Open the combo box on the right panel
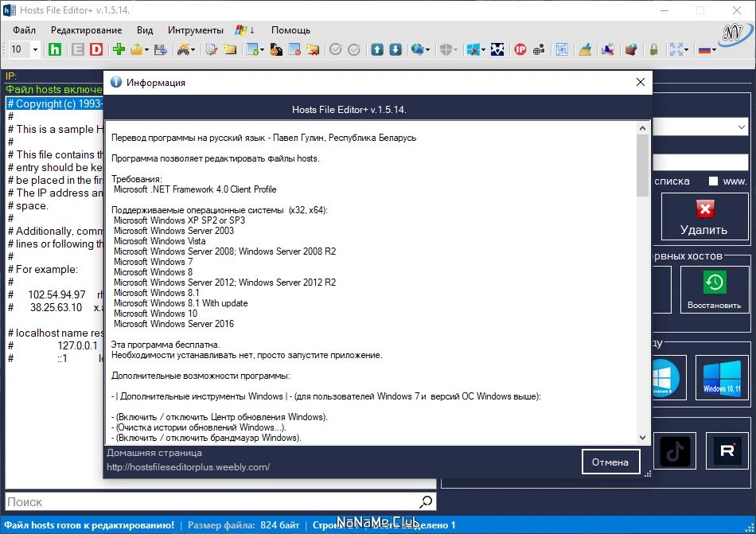 [x=700, y=127]
